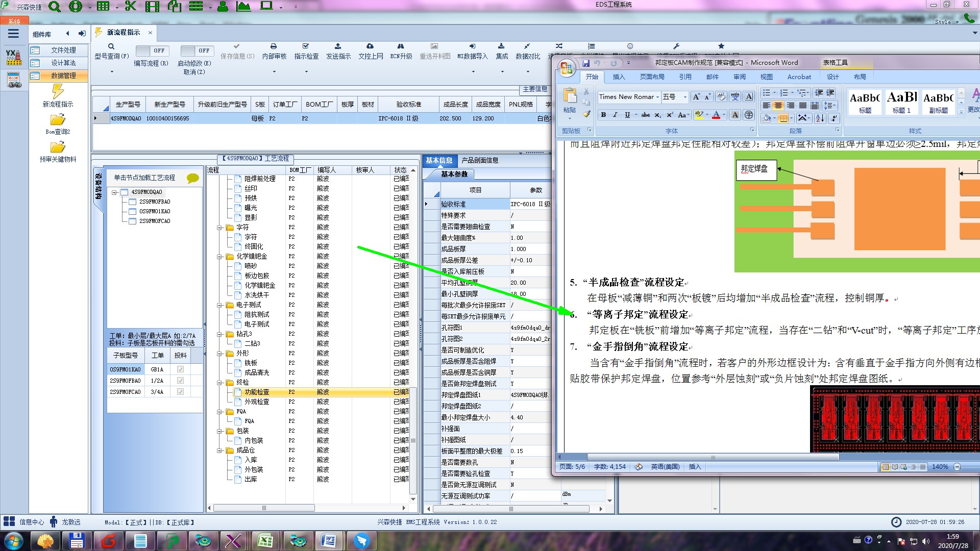Click 数据管理 sidebar button
The image size is (980, 551).
pyautogui.click(x=63, y=76)
